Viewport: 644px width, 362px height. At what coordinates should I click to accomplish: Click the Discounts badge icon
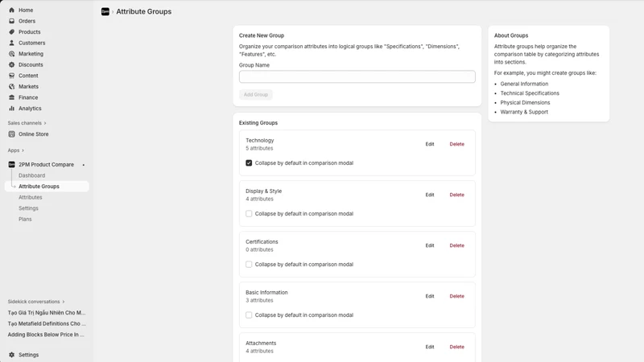click(x=11, y=64)
